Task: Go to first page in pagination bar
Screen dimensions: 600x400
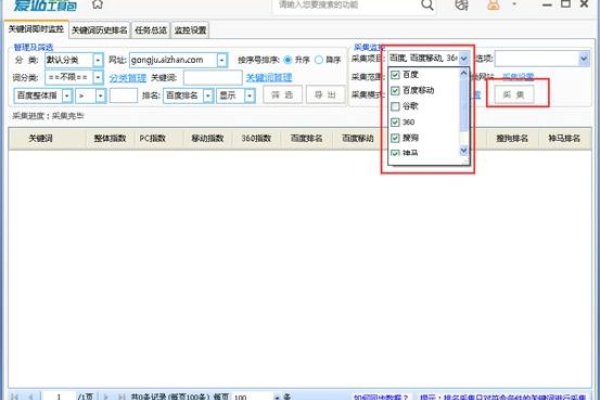Action: pos(15,397)
